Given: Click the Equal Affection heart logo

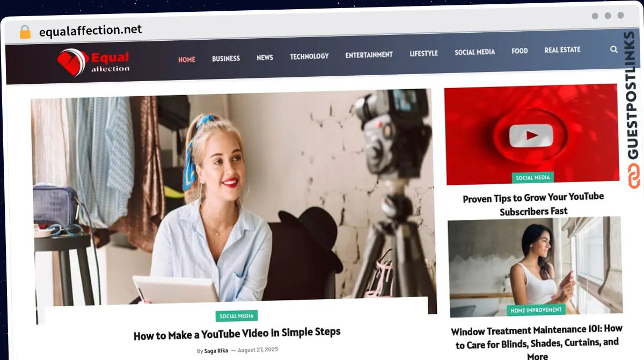Looking at the screenshot, I should [x=72, y=62].
